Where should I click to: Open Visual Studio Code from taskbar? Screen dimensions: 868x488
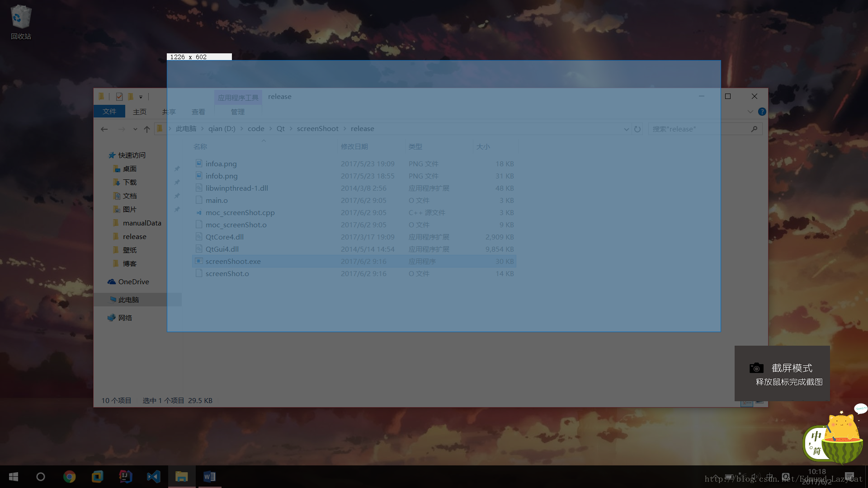(x=153, y=477)
